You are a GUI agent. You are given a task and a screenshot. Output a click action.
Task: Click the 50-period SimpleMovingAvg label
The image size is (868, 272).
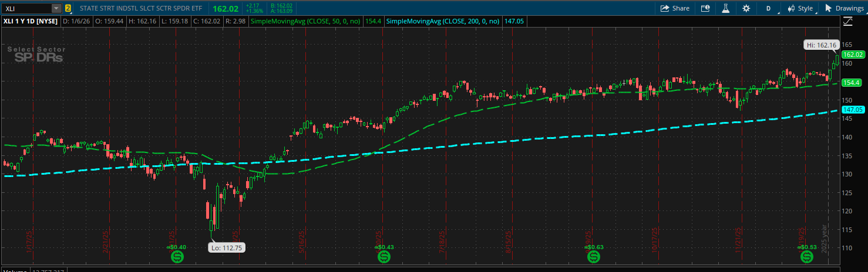click(x=305, y=21)
